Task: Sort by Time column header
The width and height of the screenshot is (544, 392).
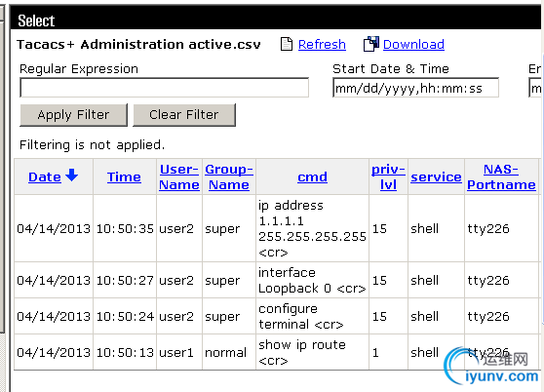Action: point(124,176)
